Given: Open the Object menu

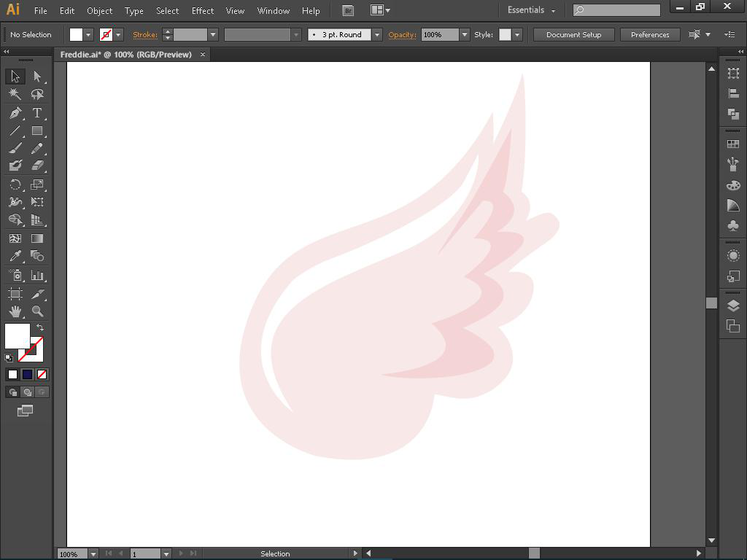Looking at the screenshot, I should pyautogui.click(x=99, y=10).
